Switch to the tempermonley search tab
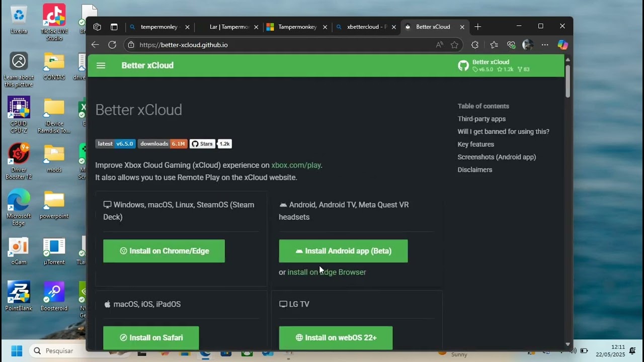 (x=158, y=27)
